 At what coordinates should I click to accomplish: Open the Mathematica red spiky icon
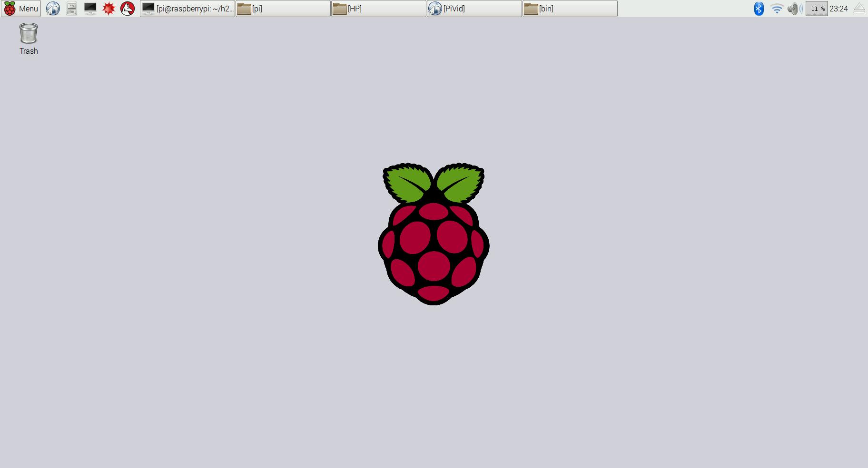(109, 9)
